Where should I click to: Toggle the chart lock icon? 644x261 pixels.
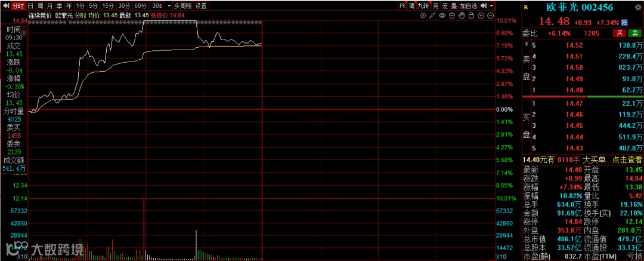[470, 16]
